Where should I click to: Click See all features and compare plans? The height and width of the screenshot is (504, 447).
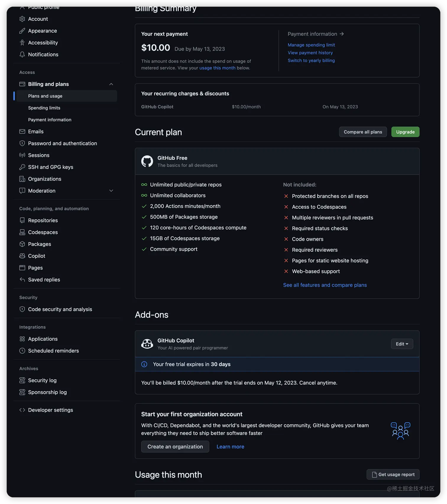(325, 285)
